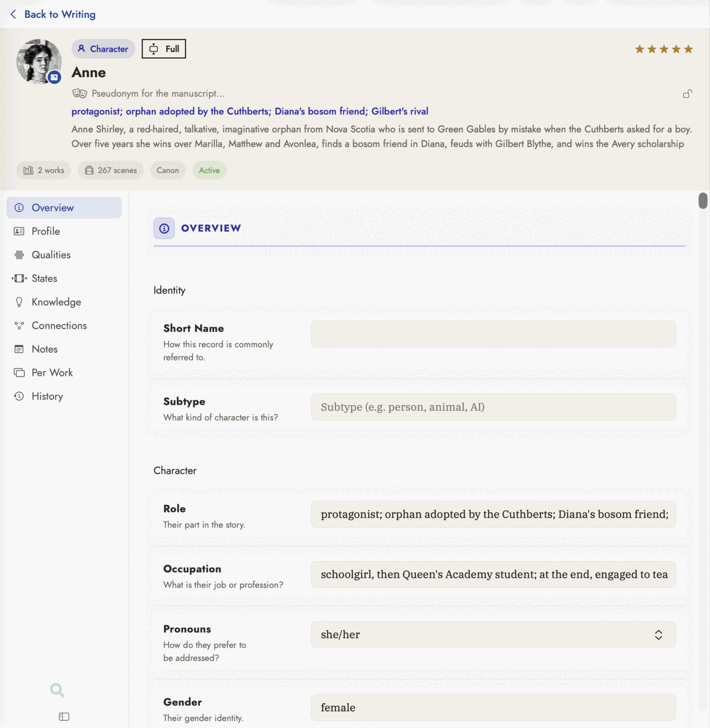Viewport: 710px width, 728px height.
Task: Set rating with the first star
Action: 640,49
